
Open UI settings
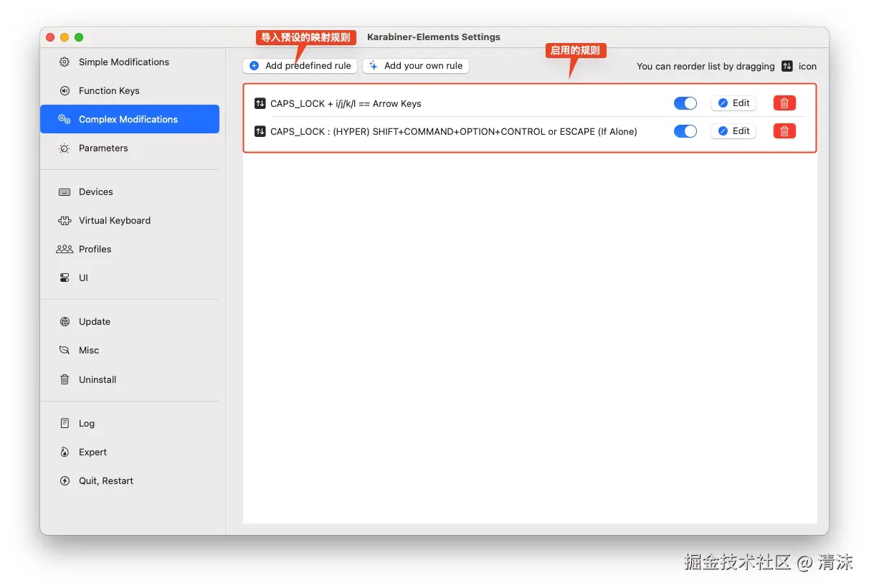pos(130,278)
